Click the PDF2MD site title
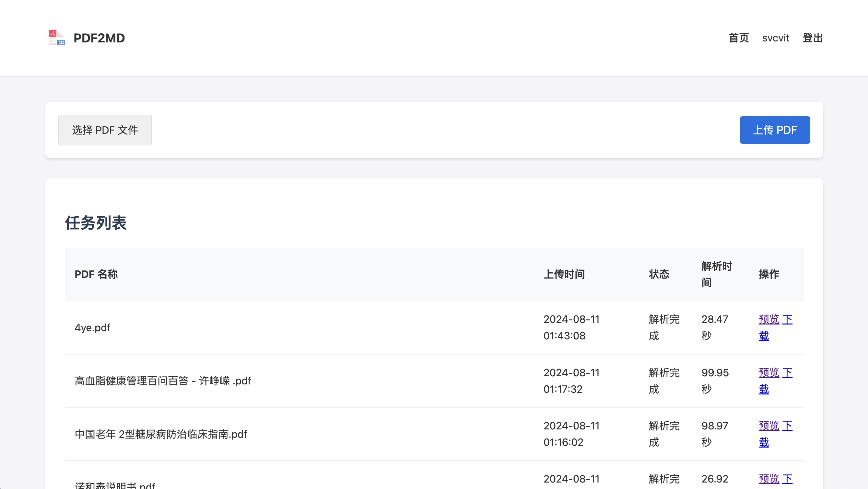The image size is (868, 489). pos(99,38)
